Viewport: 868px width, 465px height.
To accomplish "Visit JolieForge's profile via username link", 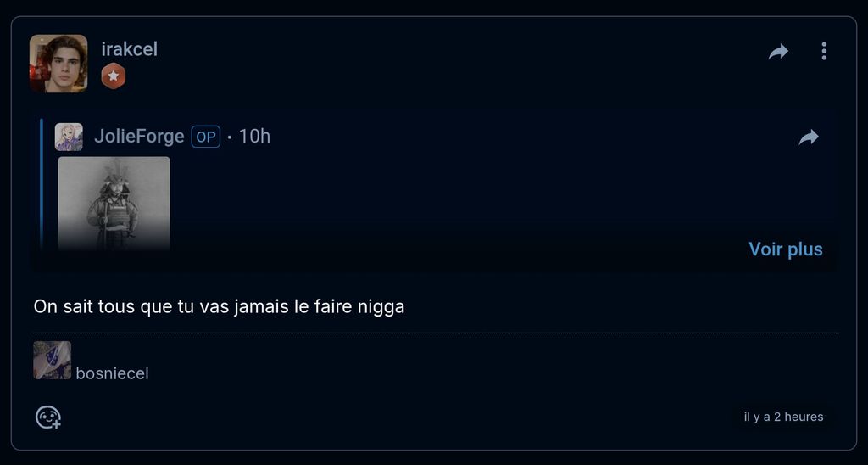I will [139, 137].
